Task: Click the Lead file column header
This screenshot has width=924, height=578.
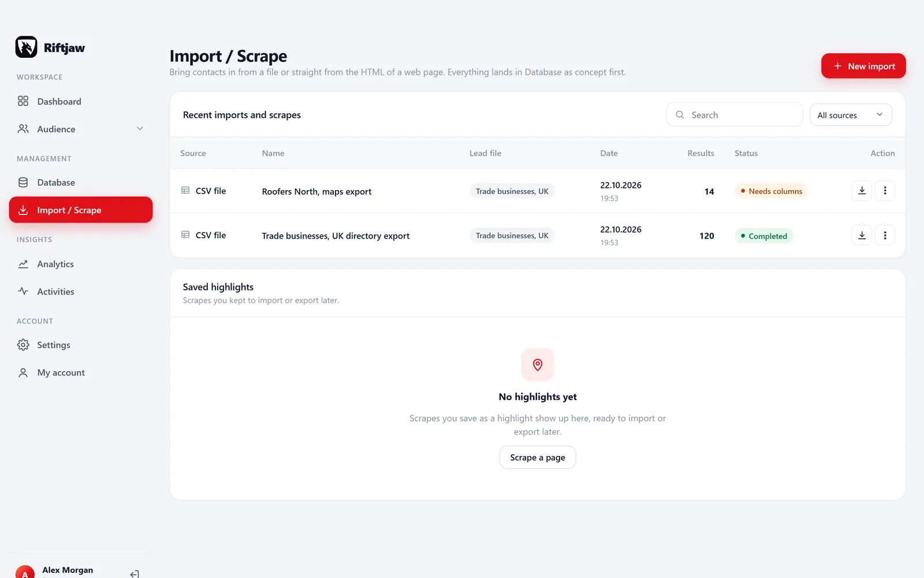Action: pyautogui.click(x=485, y=153)
